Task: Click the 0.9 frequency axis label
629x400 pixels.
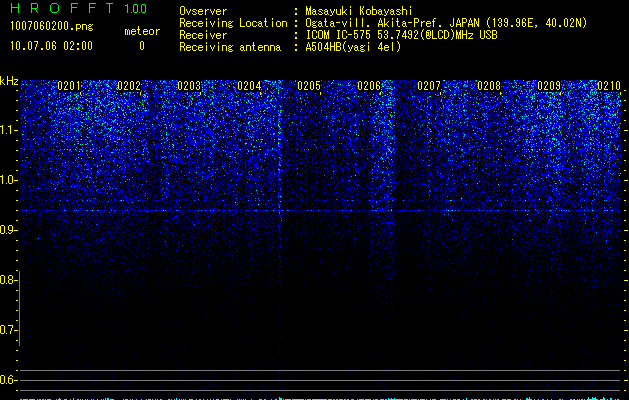Action: [x=8, y=230]
